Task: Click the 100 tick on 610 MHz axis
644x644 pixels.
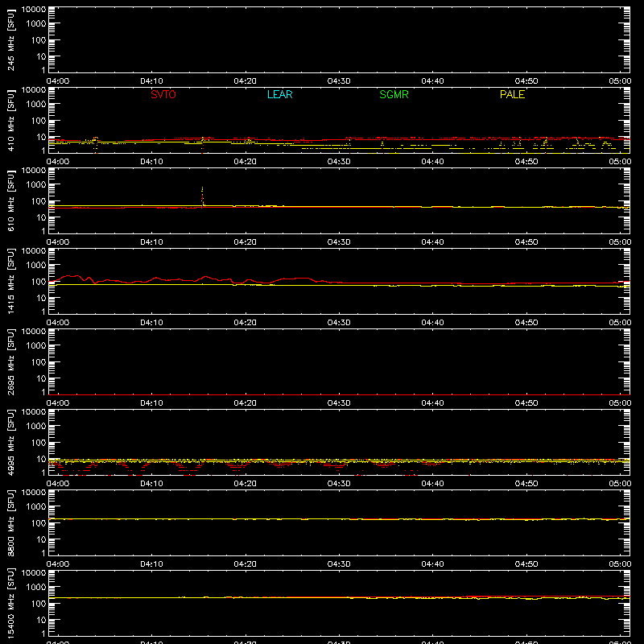Action: (x=39, y=201)
